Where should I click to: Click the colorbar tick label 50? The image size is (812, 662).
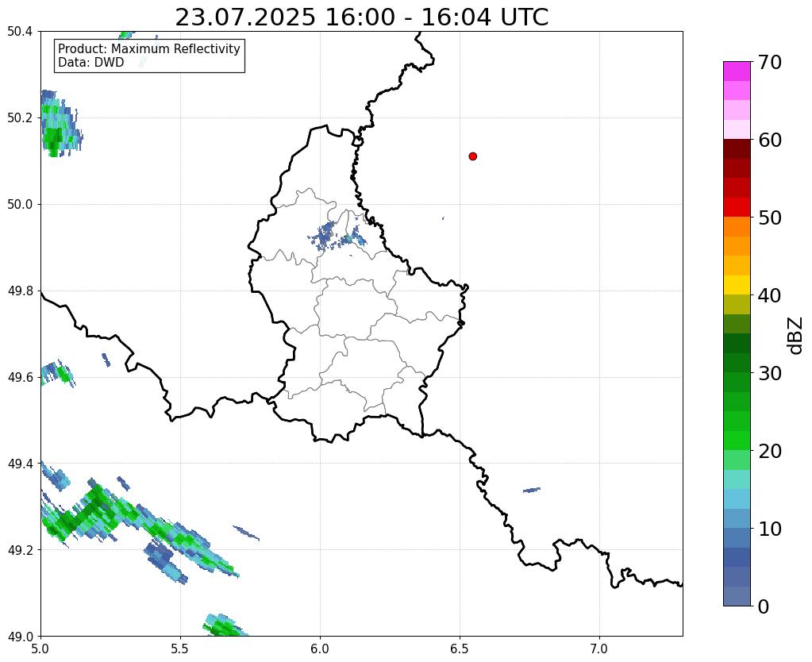coord(770,217)
